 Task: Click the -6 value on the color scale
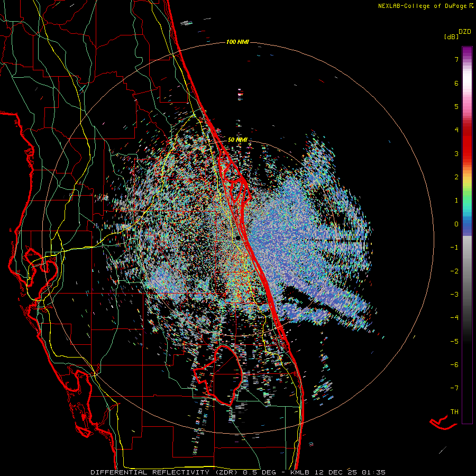point(454,365)
